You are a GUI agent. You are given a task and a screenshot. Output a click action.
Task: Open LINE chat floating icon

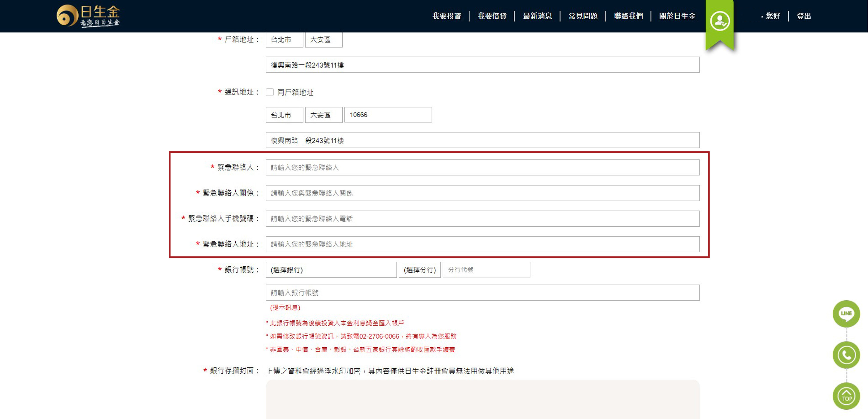pyautogui.click(x=846, y=313)
